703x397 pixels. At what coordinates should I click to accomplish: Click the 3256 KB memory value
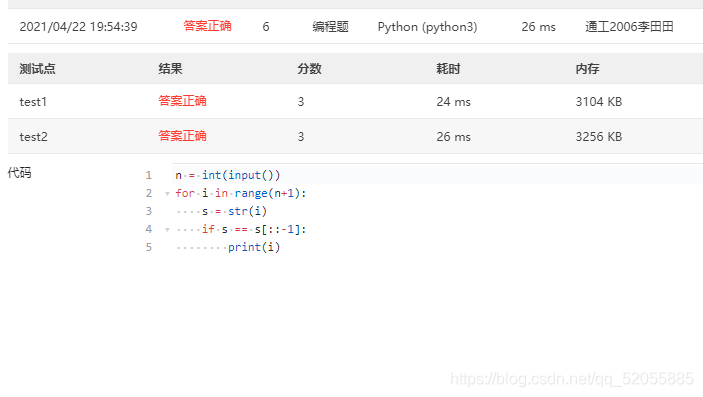599,137
